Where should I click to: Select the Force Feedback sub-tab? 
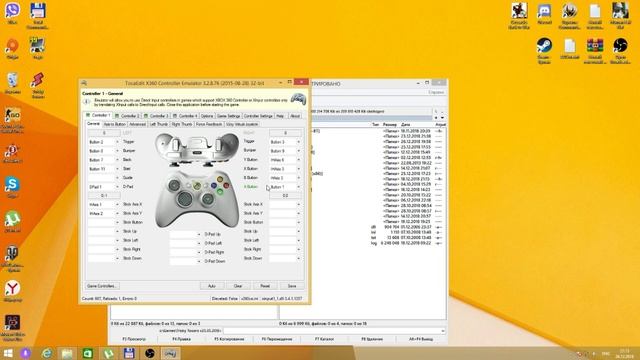pyautogui.click(x=209, y=124)
